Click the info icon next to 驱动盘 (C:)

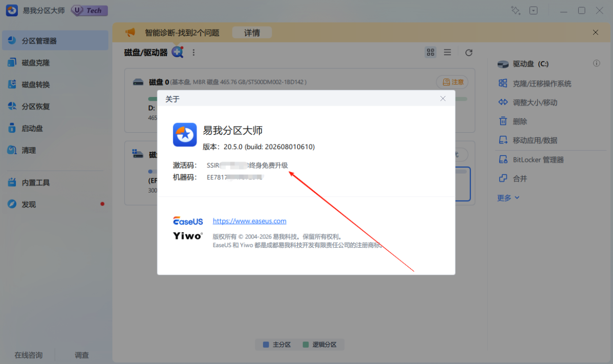(596, 64)
